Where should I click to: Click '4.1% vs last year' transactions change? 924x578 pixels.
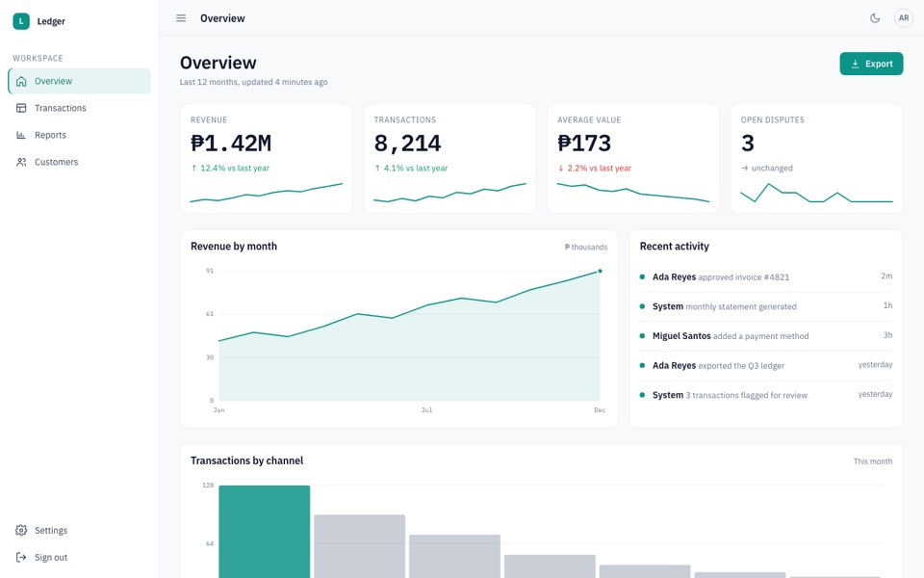[x=411, y=168]
